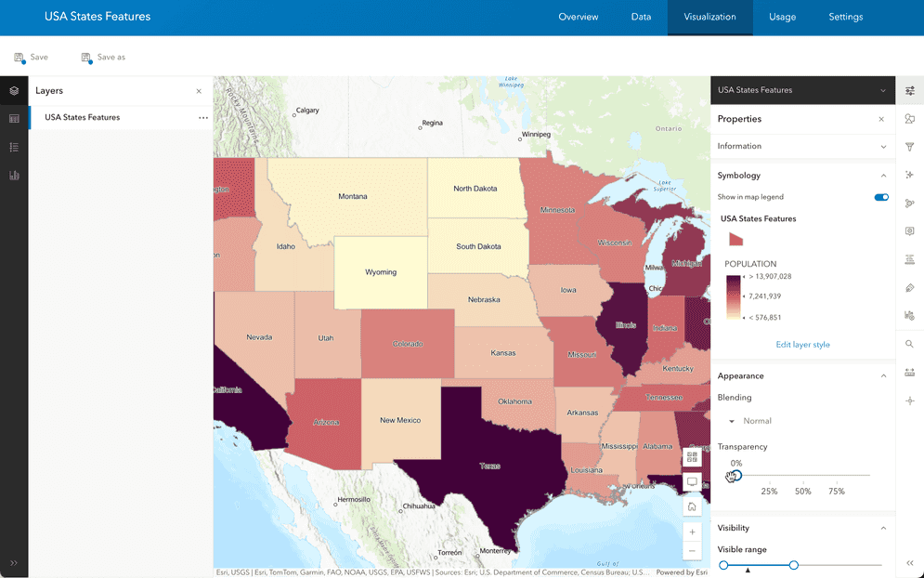Screen dimensions: 924x578
Task: Open the Tables icon in left sidebar
Action: point(14,119)
